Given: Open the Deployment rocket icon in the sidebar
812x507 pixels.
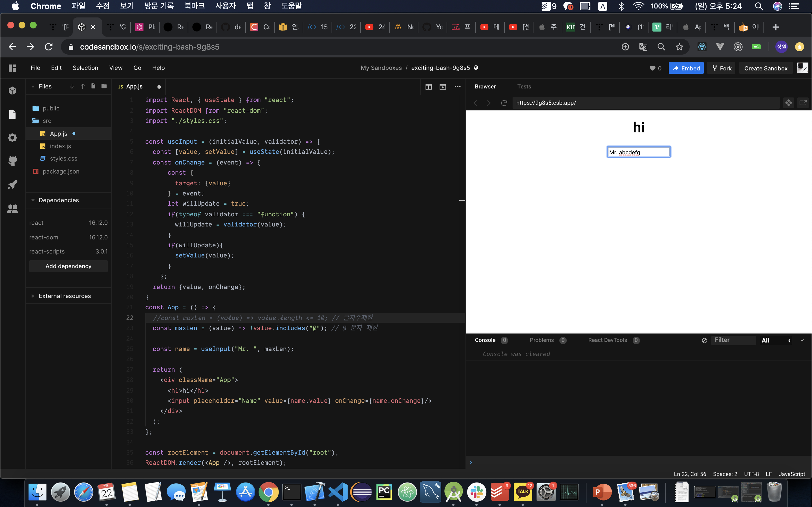Looking at the screenshot, I should click(x=12, y=185).
